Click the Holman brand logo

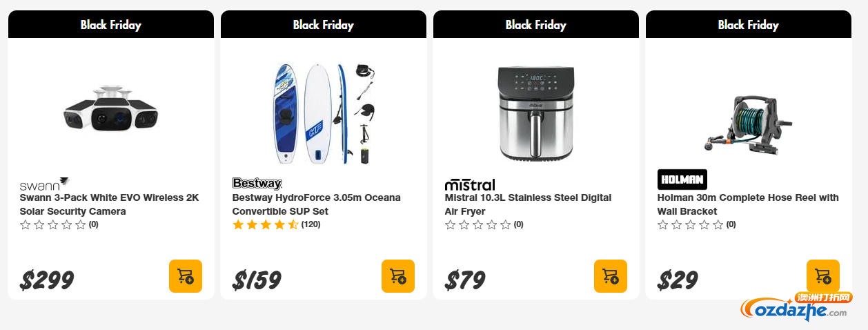pyautogui.click(x=682, y=179)
